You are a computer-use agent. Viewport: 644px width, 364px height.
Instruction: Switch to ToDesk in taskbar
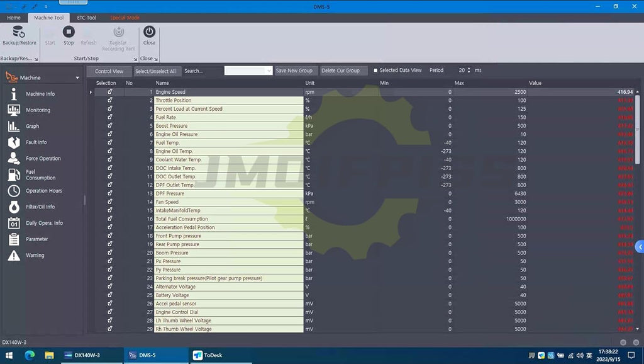point(221,355)
